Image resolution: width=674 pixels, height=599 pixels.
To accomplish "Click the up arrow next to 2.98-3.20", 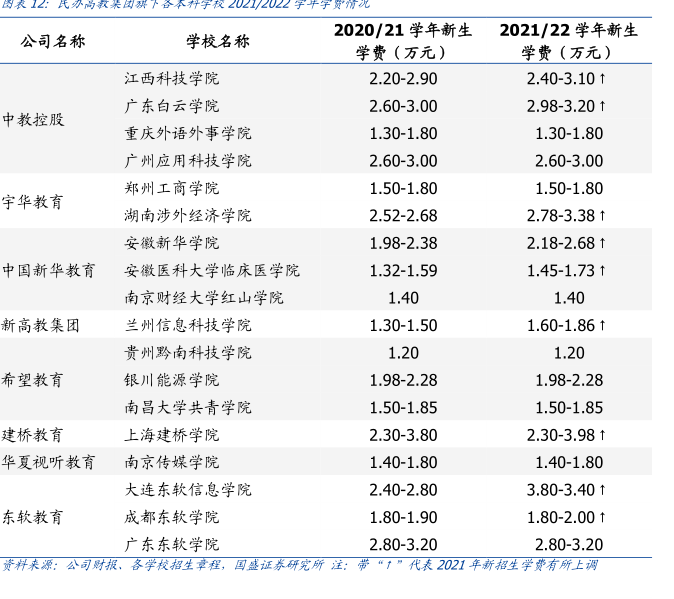I will pos(603,106).
